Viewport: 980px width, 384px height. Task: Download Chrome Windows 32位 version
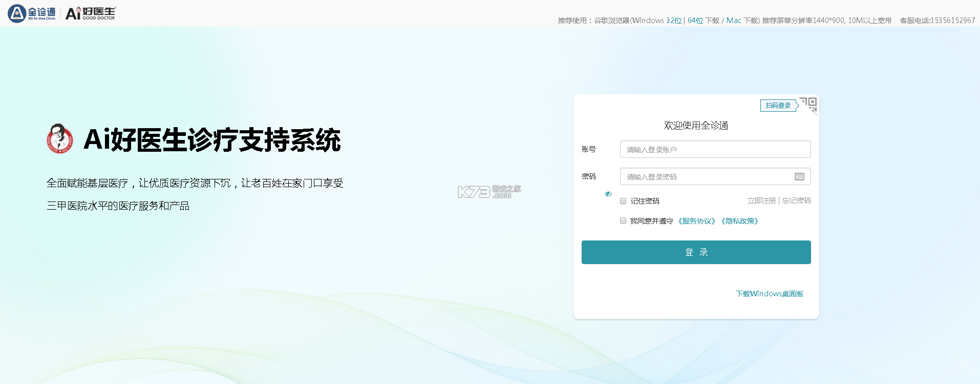[x=674, y=21]
